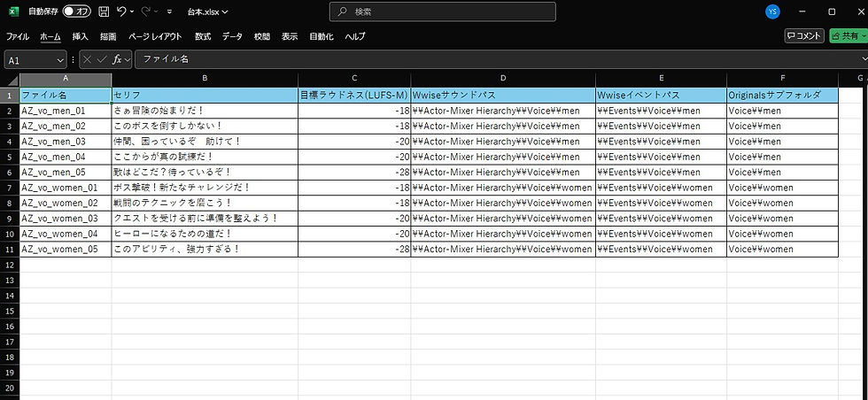
Task: Select column C header
Action: point(354,78)
